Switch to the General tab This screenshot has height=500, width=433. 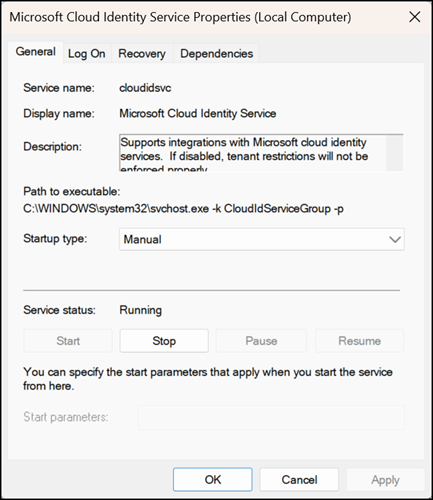[36, 52]
